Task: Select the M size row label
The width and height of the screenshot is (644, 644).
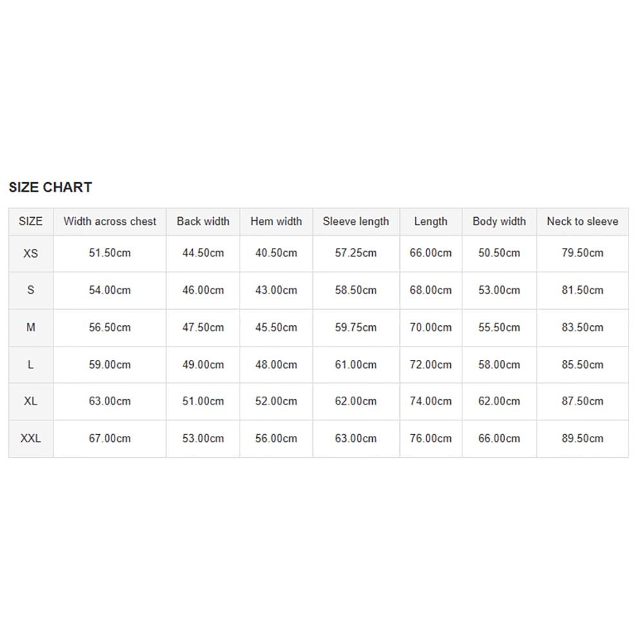Action: click(x=30, y=328)
